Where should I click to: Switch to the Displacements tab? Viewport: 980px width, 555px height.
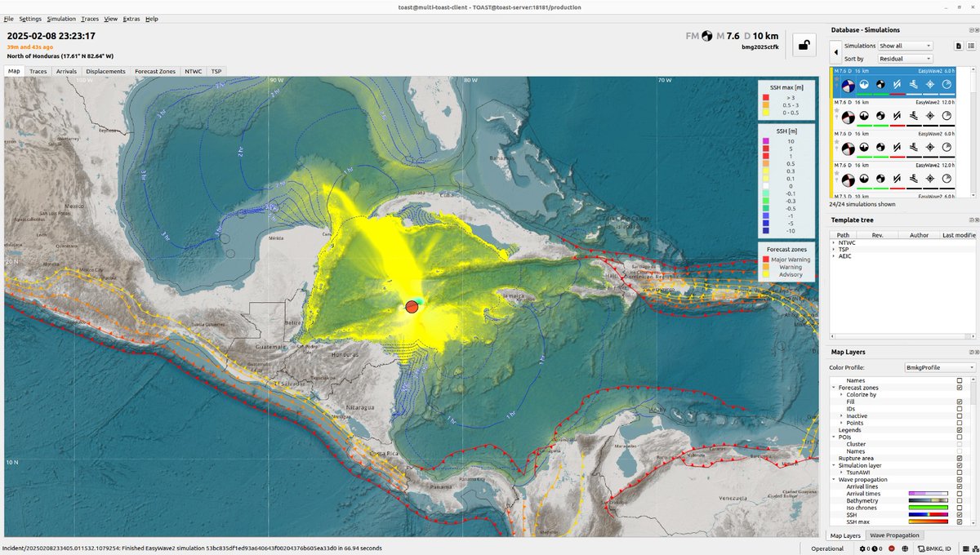point(106,71)
